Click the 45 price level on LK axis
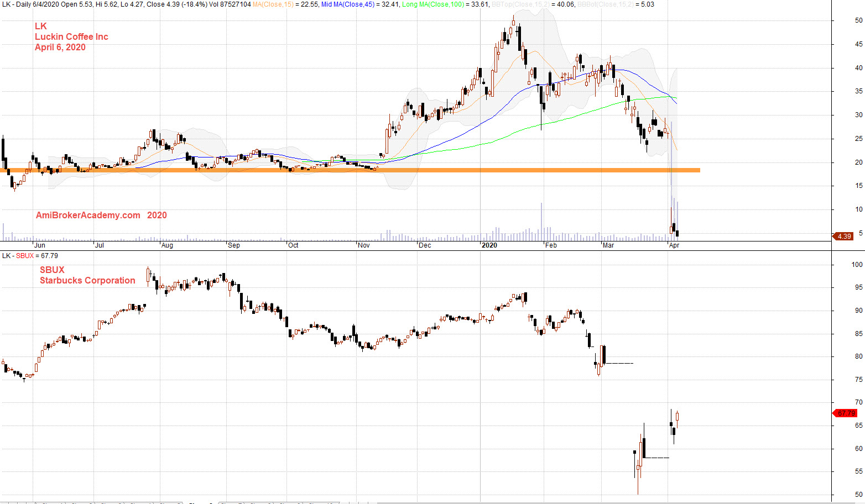This screenshot has width=865, height=504. [858, 44]
